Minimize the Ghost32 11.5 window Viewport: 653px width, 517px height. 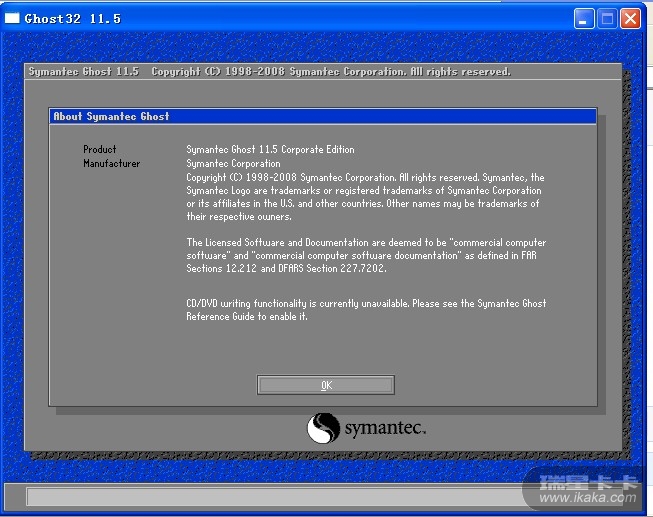[x=584, y=19]
